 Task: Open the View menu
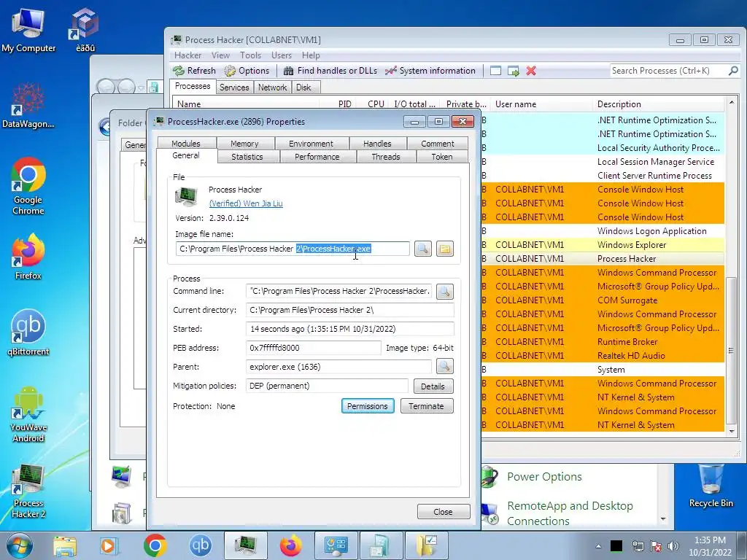[220, 55]
